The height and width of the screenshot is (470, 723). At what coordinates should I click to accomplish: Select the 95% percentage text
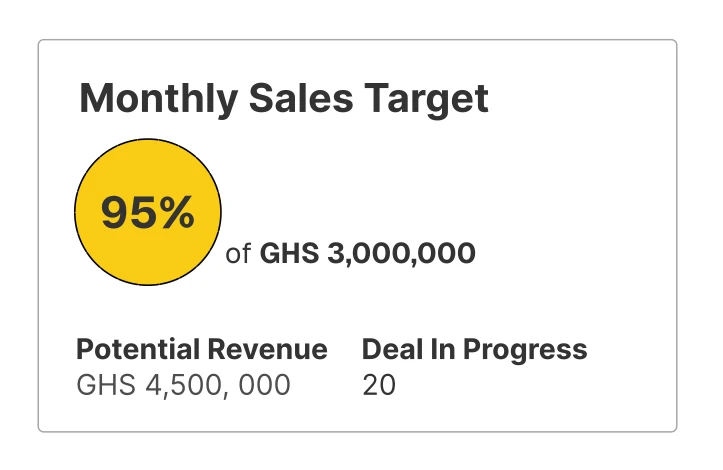coord(148,213)
